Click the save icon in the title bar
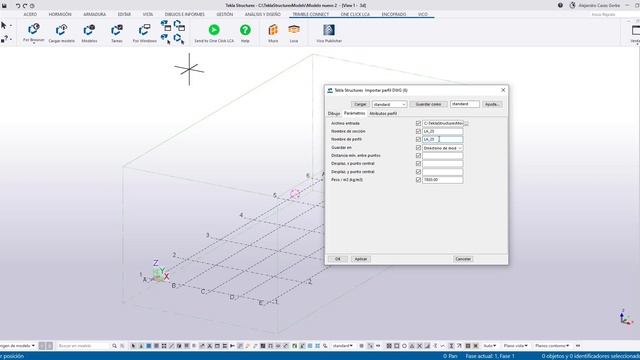Viewport: 640px width, 360px height. tap(4, 6)
